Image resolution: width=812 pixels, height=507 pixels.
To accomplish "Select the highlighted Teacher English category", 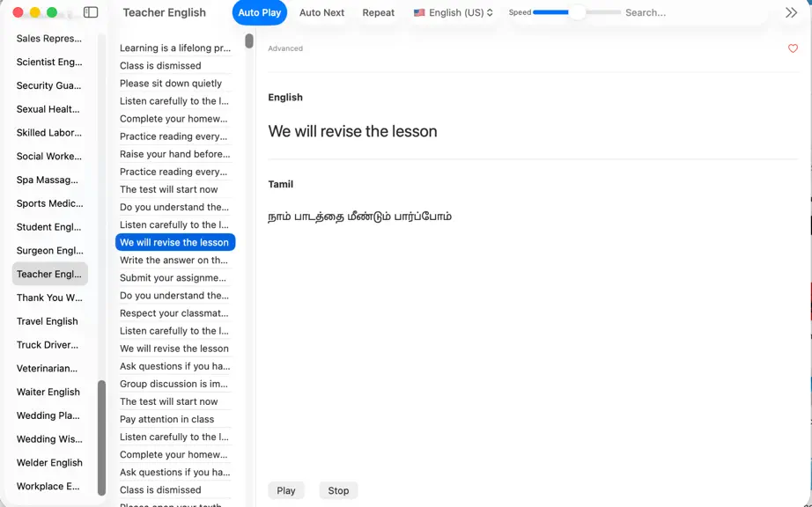I will [x=49, y=275].
